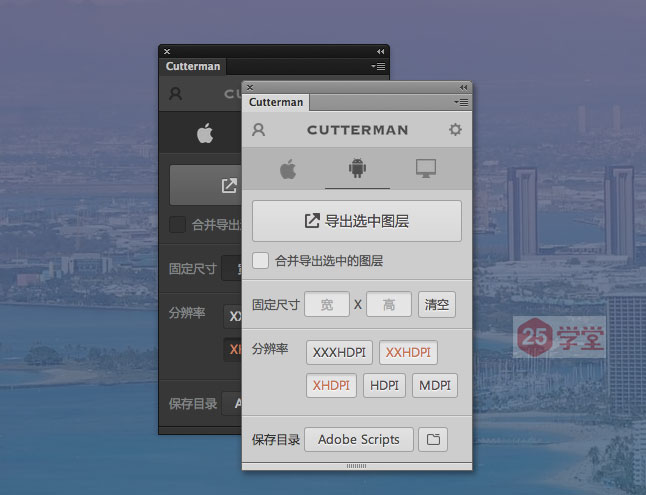The width and height of the screenshot is (646, 495).
Task: Collapse light panel with double-arrow icon
Action: point(463,87)
